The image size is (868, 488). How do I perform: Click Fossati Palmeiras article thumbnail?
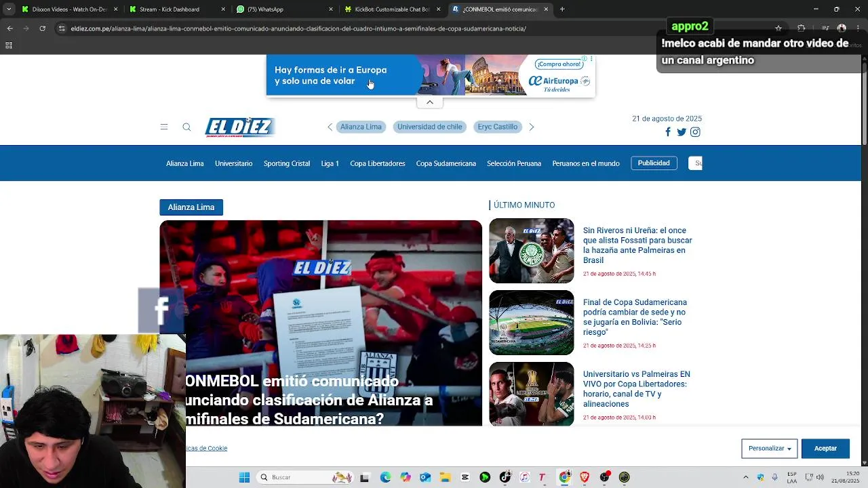(532, 251)
